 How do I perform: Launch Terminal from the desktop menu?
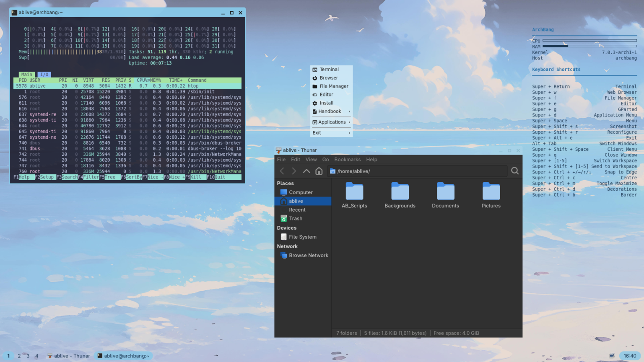coord(331,70)
